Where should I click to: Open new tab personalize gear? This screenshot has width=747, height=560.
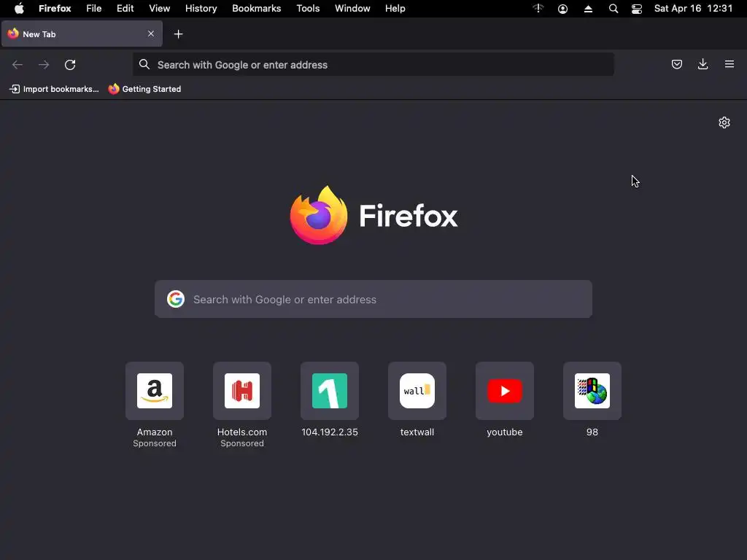click(x=724, y=122)
